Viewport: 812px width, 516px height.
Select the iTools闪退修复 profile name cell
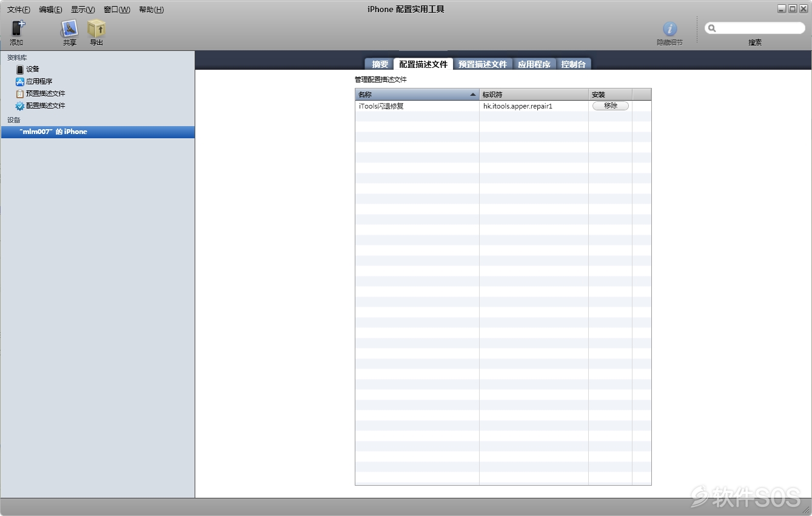pos(417,106)
